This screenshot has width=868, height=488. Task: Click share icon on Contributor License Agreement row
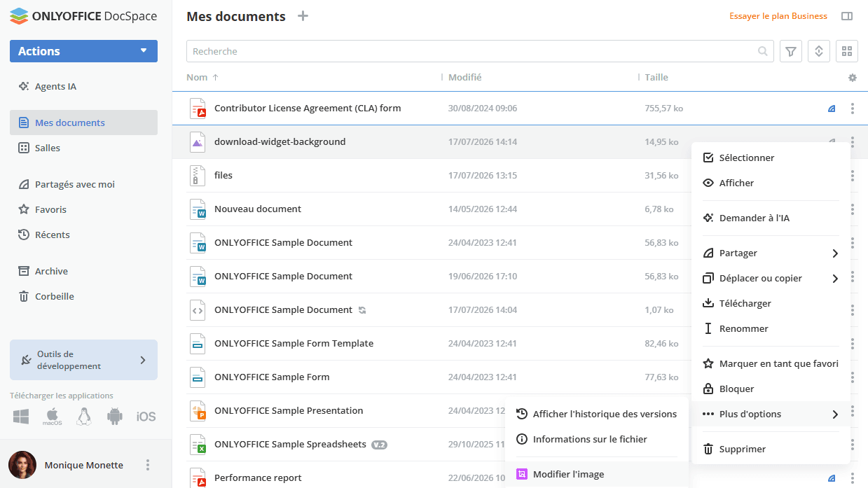[832, 109]
